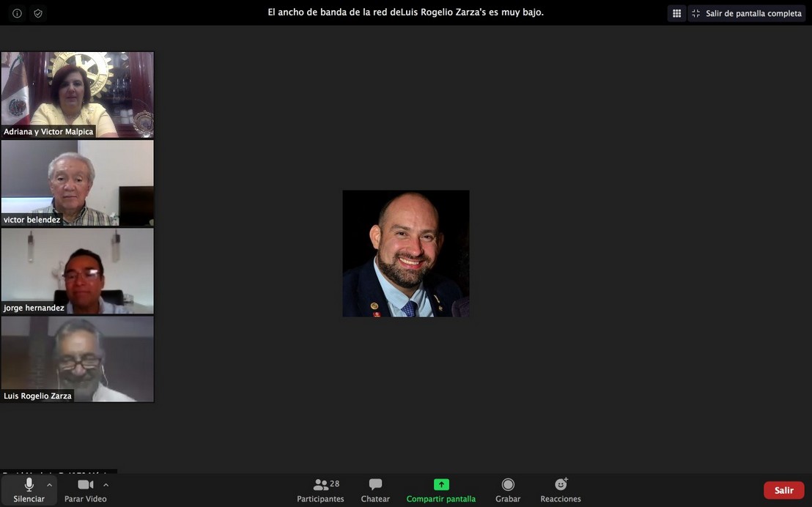Switch to gallery view grid icon

click(676, 13)
